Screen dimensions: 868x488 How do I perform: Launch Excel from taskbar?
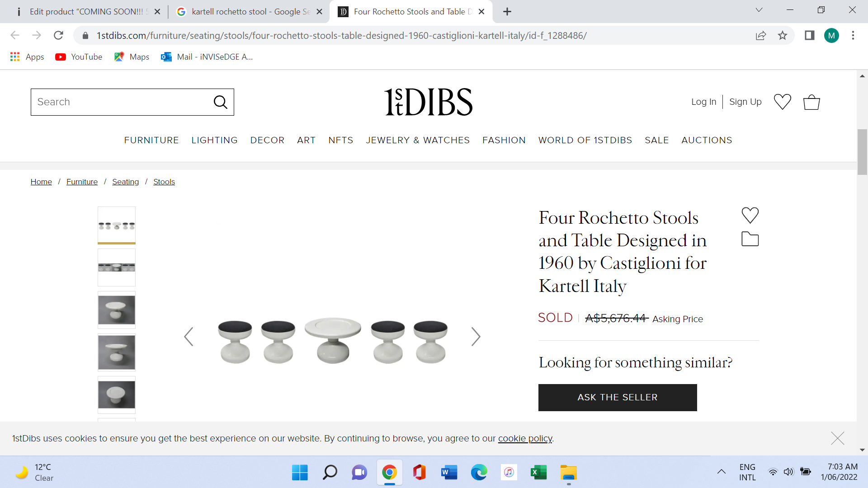tap(539, 473)
